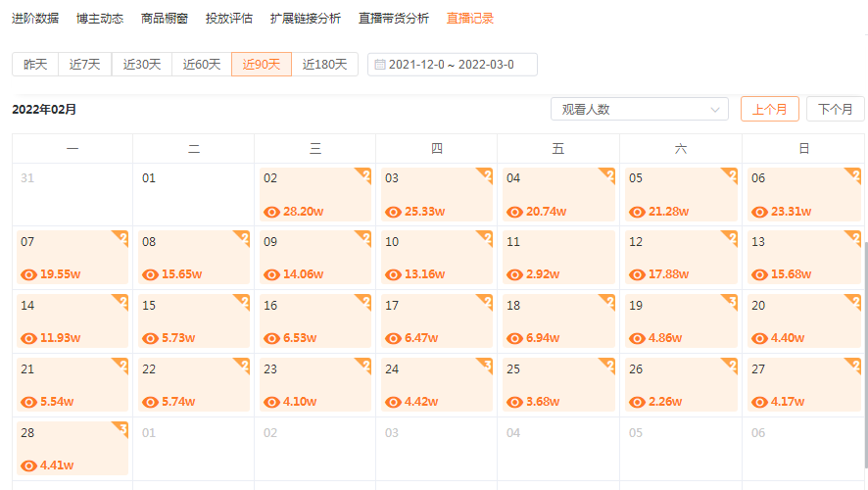
Task: Click the eye icon on Feb 06
Action: [x=759, y=212]
